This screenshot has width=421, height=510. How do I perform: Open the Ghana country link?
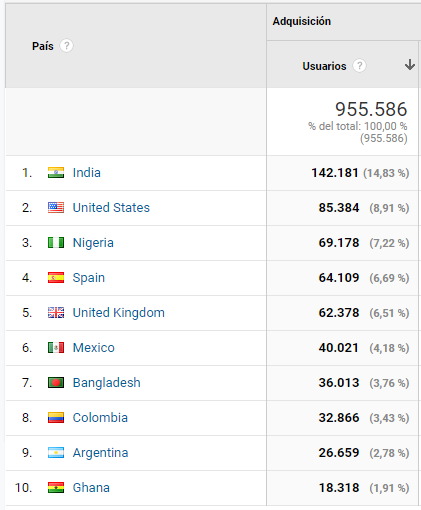[91, 488]
